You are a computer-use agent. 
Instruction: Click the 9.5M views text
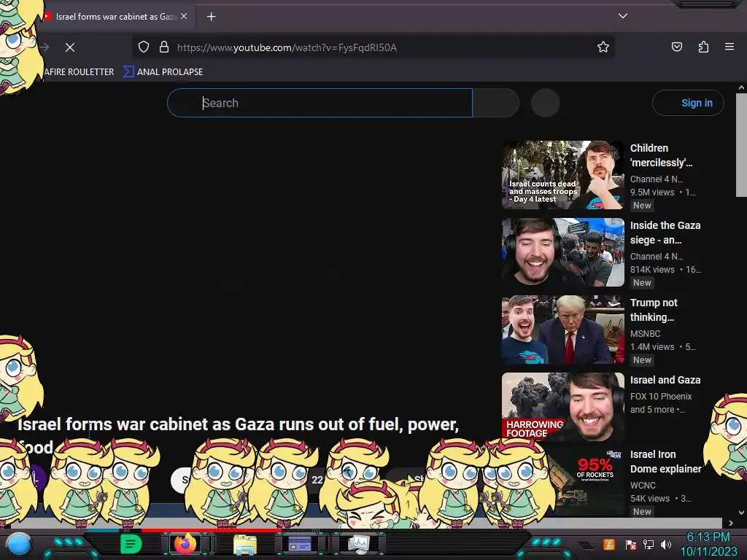[x=652, y=192]
